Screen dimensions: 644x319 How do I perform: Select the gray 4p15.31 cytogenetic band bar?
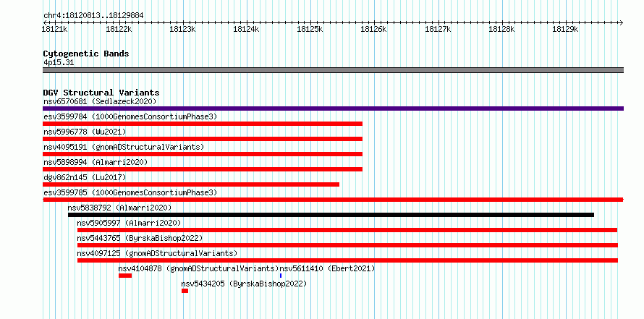coord(333,70)
